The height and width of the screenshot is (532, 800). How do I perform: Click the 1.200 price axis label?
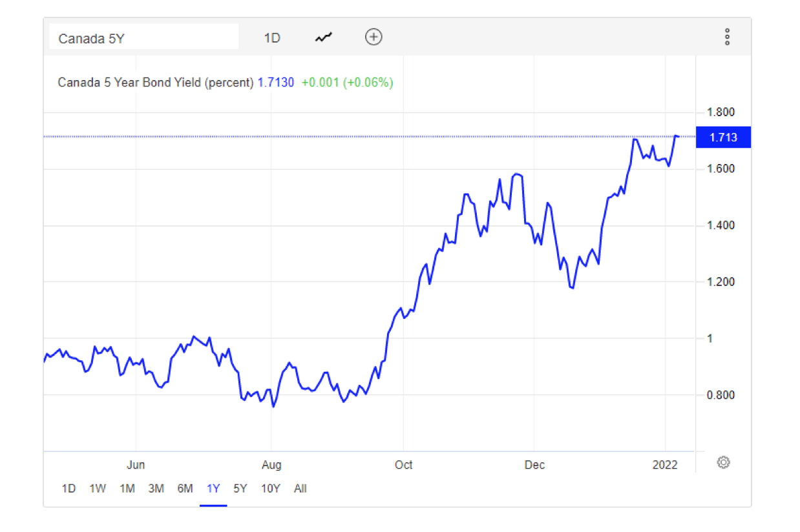coord(721,282)
